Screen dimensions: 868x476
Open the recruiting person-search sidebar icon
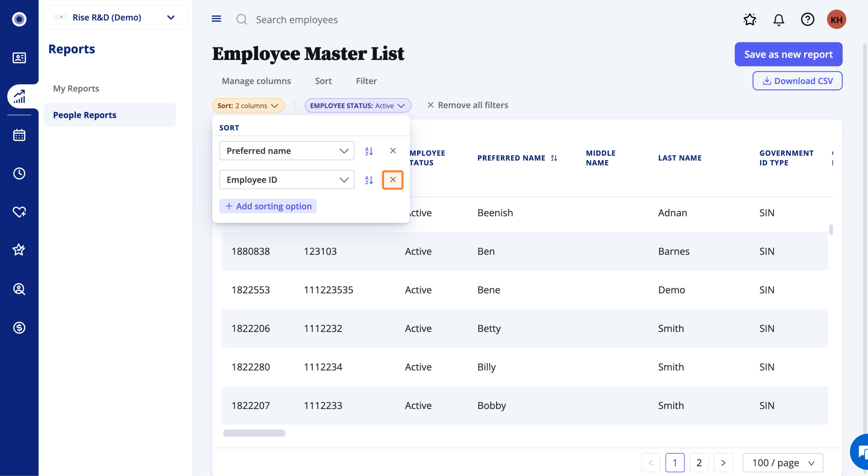coord(19,289)
